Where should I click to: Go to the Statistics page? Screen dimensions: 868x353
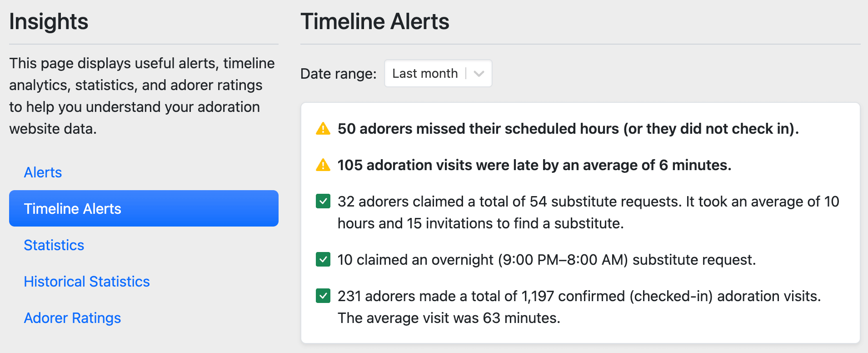point(54,245)
